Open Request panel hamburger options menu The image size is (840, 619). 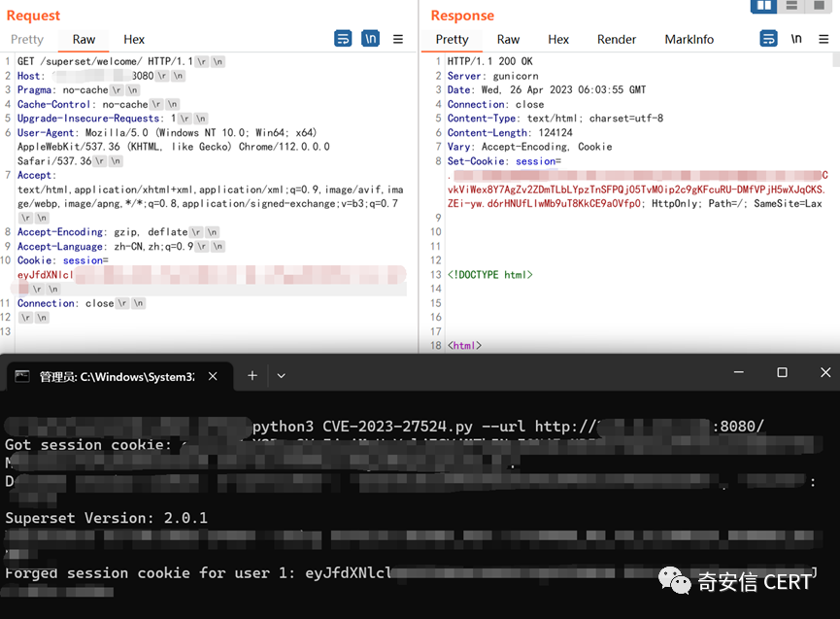pyautogui.click(x=398, y=39)
